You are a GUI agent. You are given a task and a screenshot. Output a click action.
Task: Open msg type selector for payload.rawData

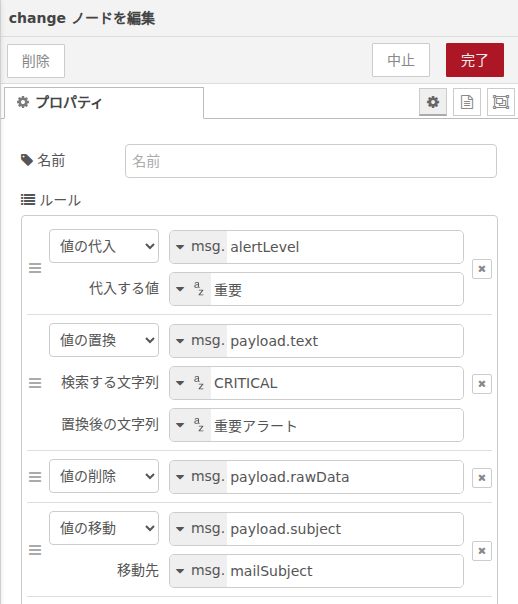coord(198,477)
